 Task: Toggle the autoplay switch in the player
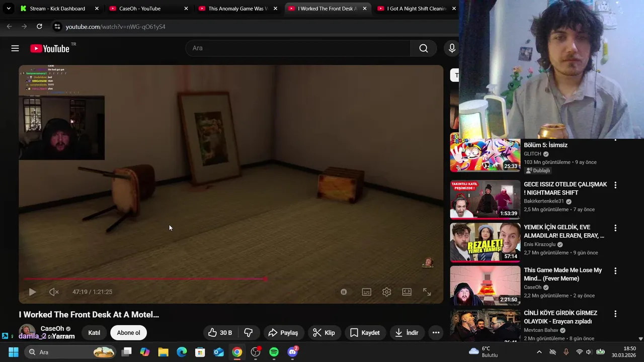click(344, 292)
